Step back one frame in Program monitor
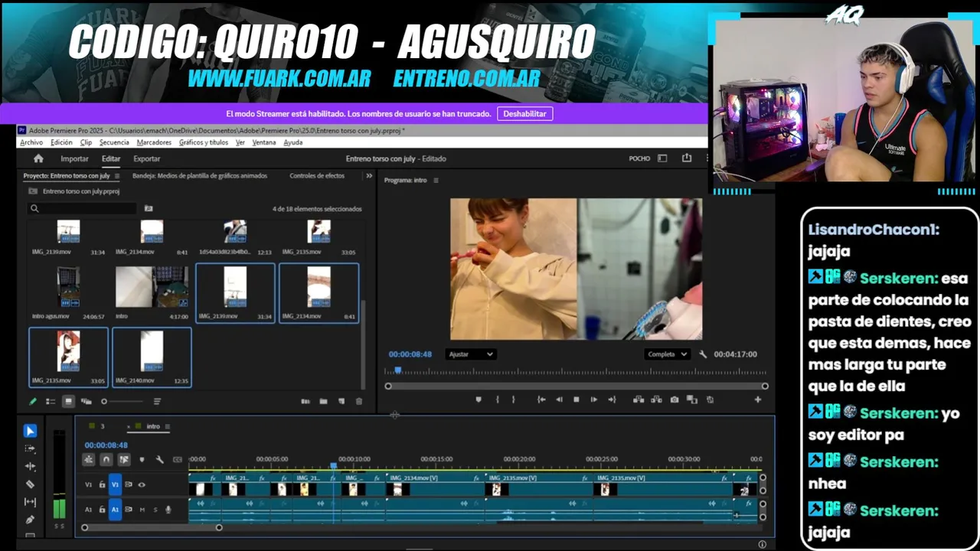 [559, 399]
